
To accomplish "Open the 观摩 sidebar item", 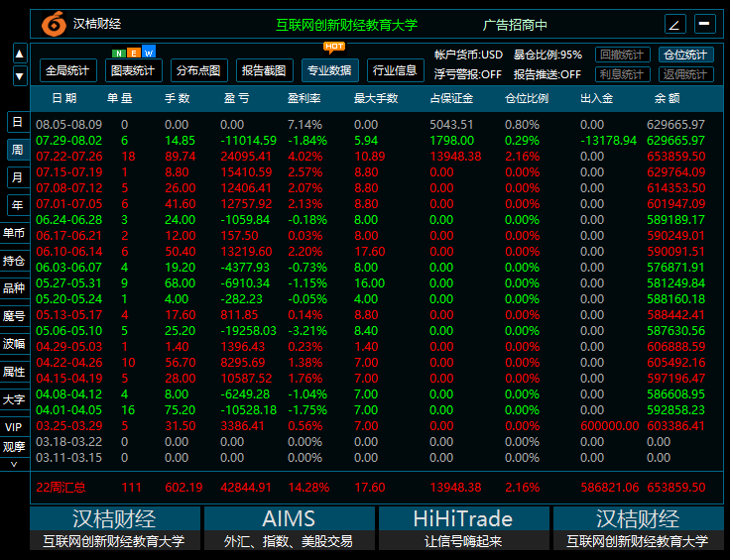I will pos(14,447).
